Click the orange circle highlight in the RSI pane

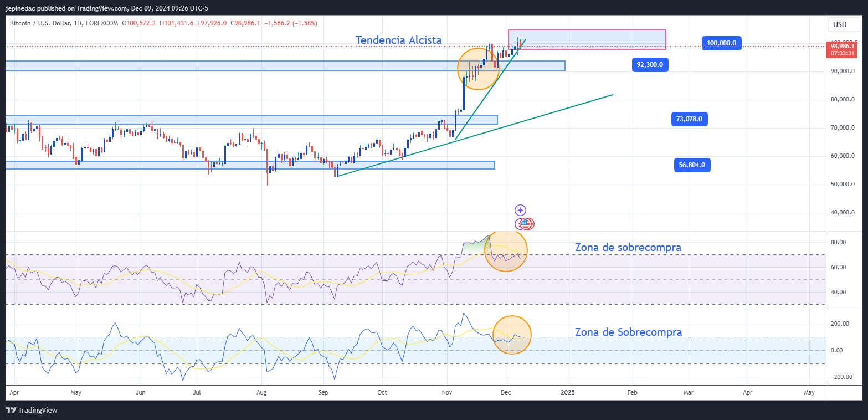click(506, 250)
